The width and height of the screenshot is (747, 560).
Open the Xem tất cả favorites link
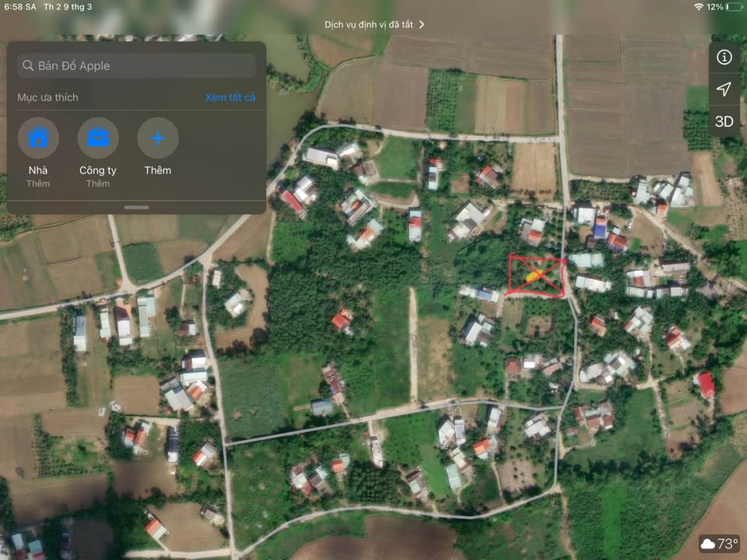tap(230, 97)
